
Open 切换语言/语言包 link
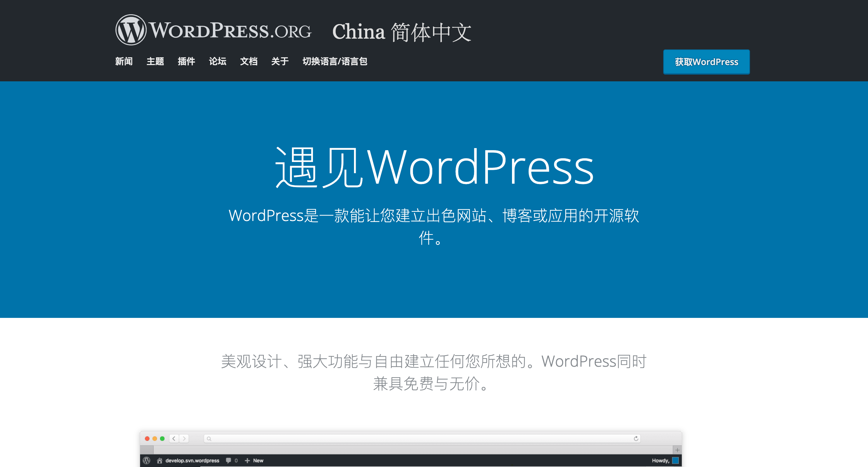point(335,61)
